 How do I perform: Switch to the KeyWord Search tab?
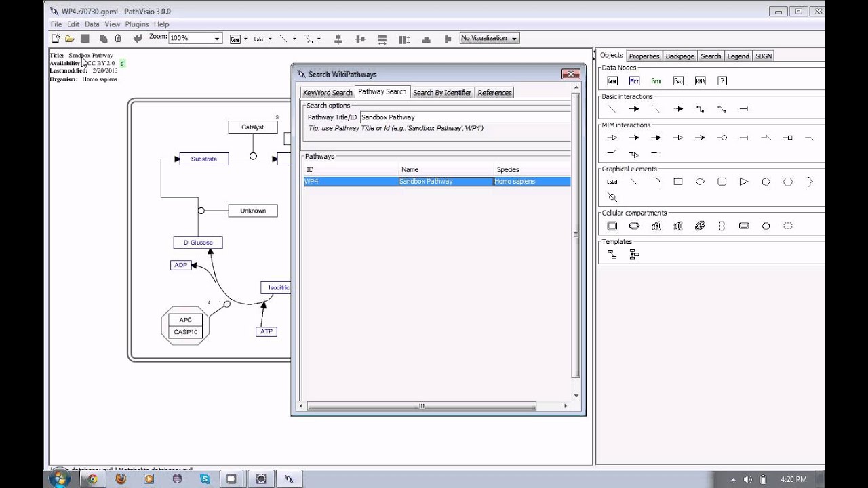[328, 93]
